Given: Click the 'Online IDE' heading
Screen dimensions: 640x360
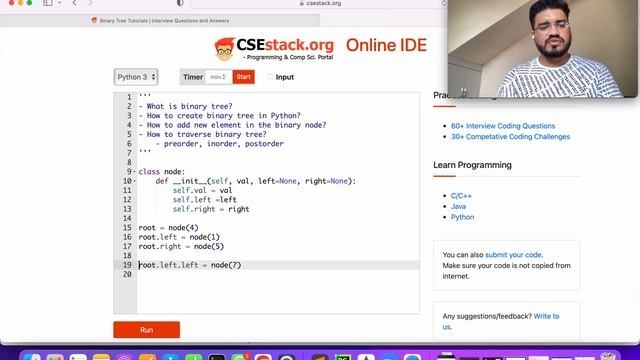Looking at the screenshot, I should point(386,45).
